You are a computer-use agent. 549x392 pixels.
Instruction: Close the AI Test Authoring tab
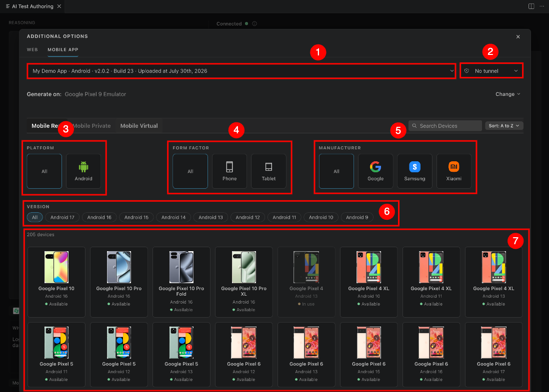point(59,6)
